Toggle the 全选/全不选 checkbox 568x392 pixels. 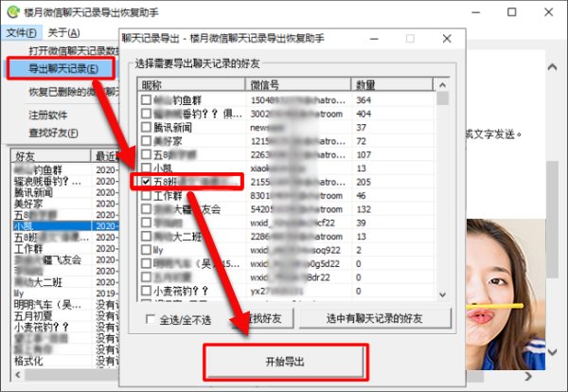click(151, 319)
